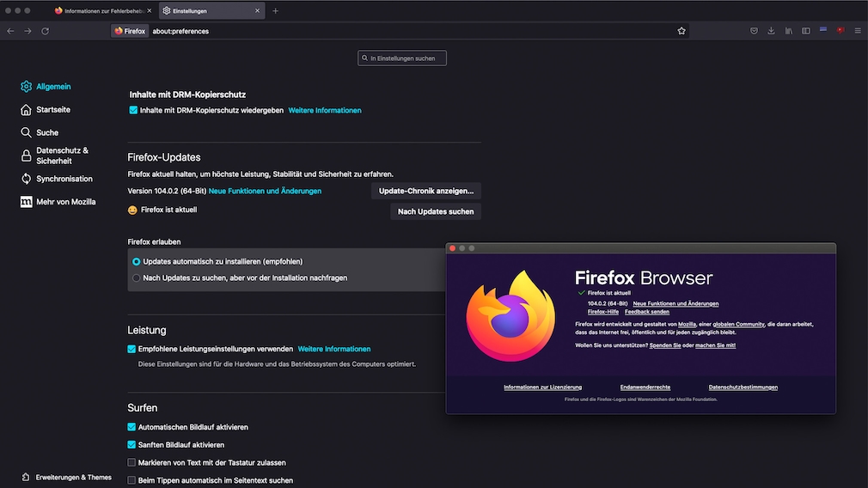This screenshot has width=868, height=488.
Task: Click the Allgemein gear icon
Action: click(x=26, y=86)
